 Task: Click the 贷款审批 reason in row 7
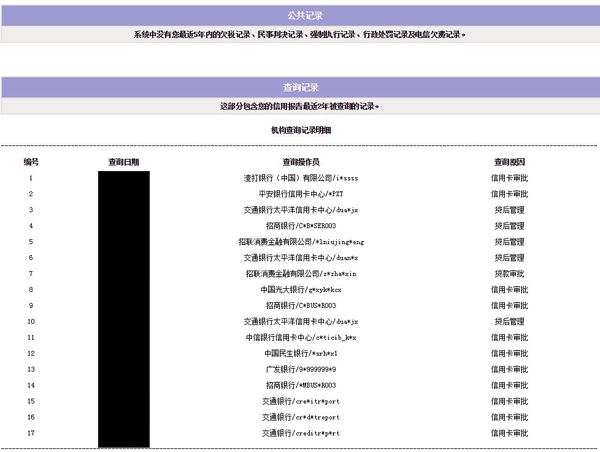(x=509, y=274)
